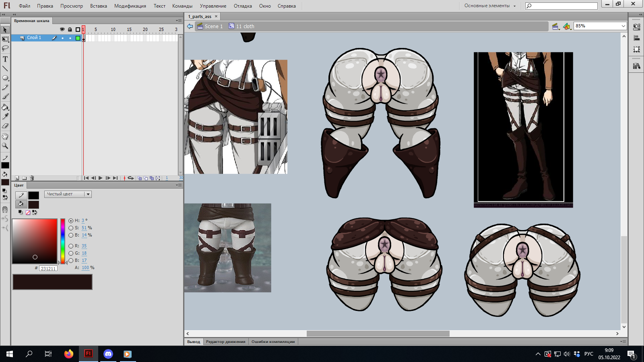Open the output panel options menu
644x362 pixels.
pos(623,341)
